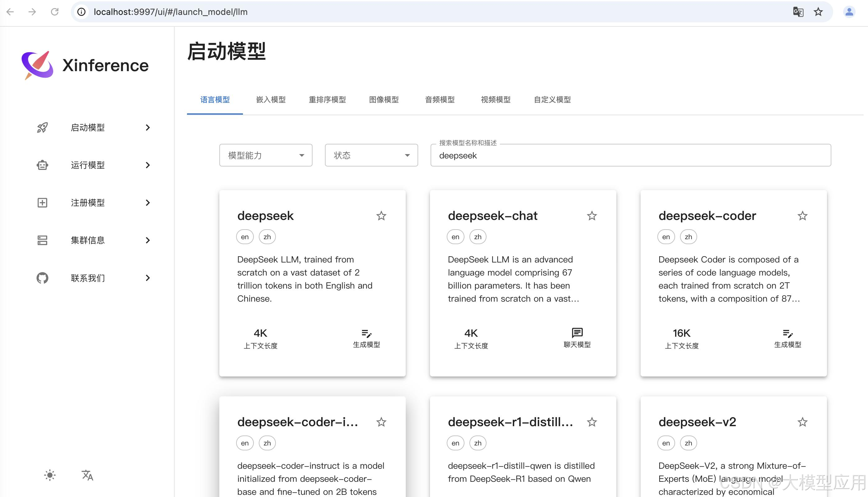Open the 状态 dropdown

(371, 155)
